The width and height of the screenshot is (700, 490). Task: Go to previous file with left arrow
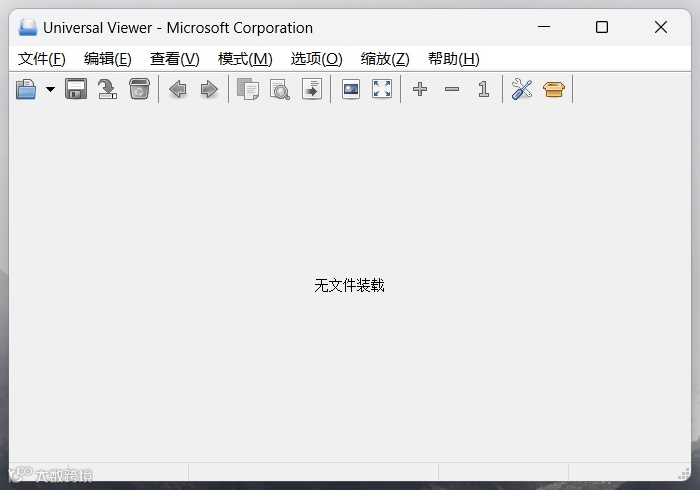coord(178,89)
